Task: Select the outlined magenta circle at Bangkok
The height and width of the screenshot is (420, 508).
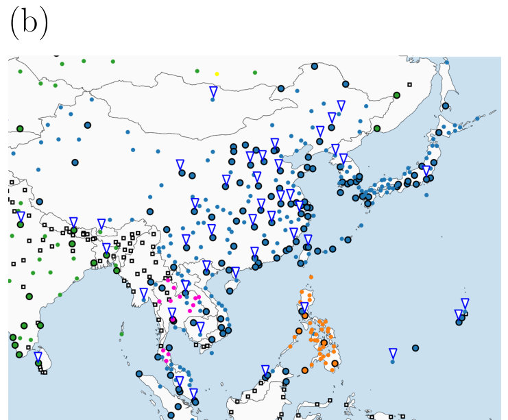Action: (x=173, y=320)
